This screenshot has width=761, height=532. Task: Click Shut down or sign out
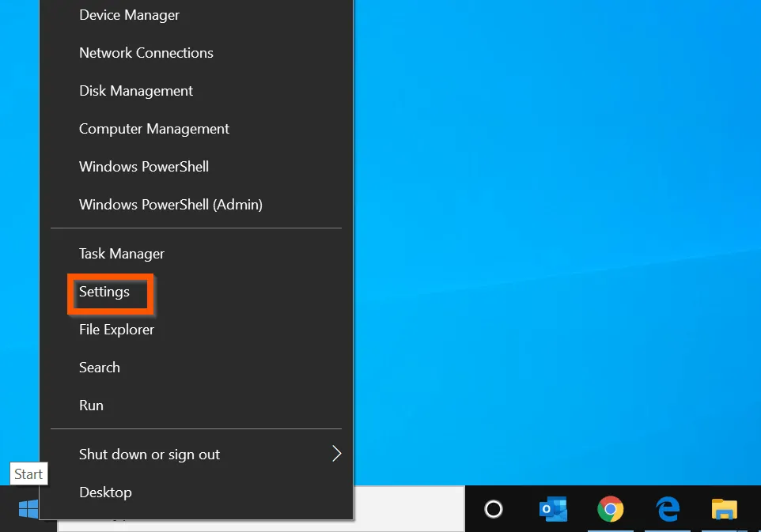point(150,454)
